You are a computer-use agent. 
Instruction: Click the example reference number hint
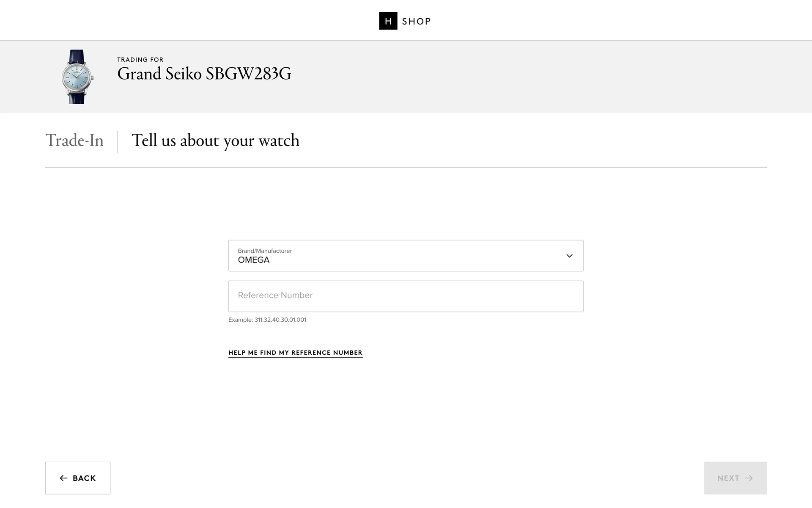pos(267,320)
